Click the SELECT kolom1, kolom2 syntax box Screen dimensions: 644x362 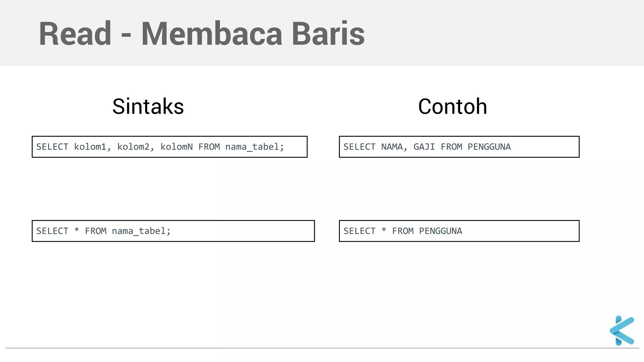[169, 147]
